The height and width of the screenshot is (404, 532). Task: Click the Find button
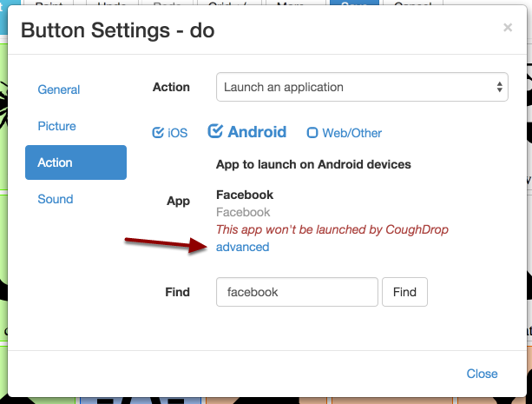(404, 292)
